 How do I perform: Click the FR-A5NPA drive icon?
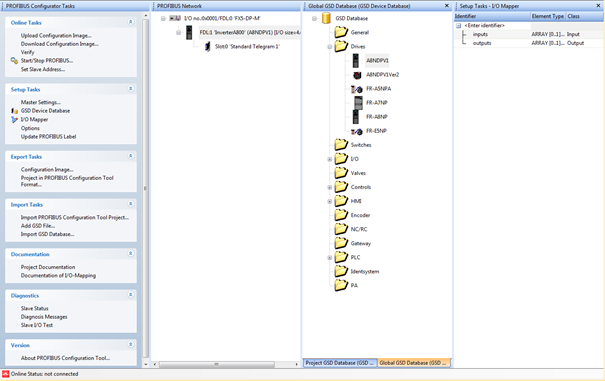(357, 89)
